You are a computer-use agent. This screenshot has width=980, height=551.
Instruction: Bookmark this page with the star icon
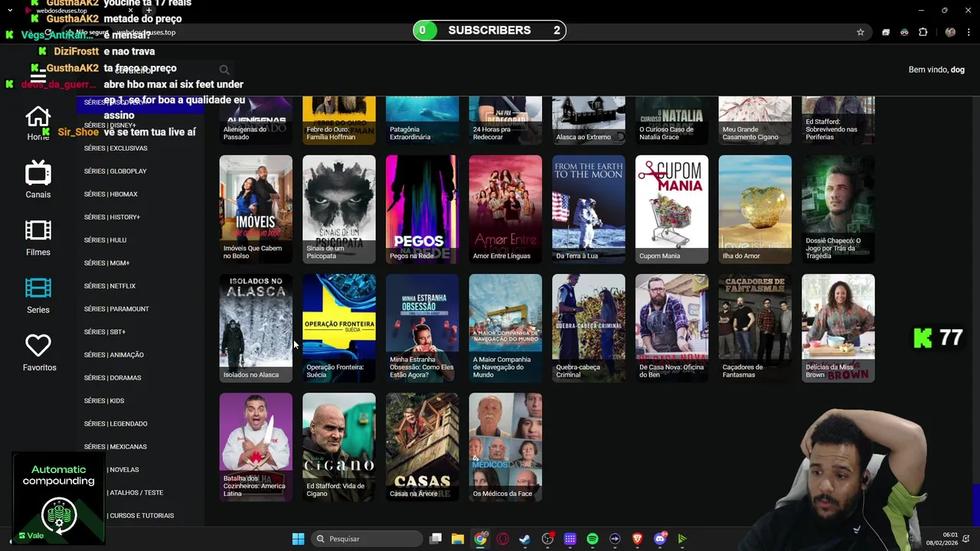(861, 32)
